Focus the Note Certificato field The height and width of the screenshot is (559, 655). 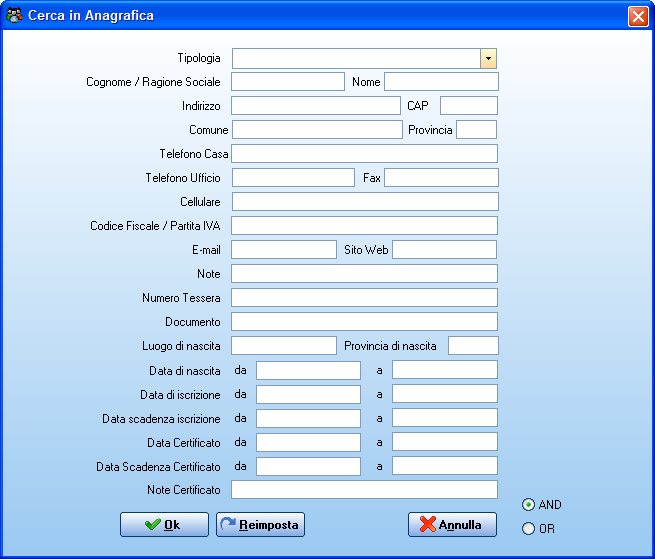click(364, 490)
